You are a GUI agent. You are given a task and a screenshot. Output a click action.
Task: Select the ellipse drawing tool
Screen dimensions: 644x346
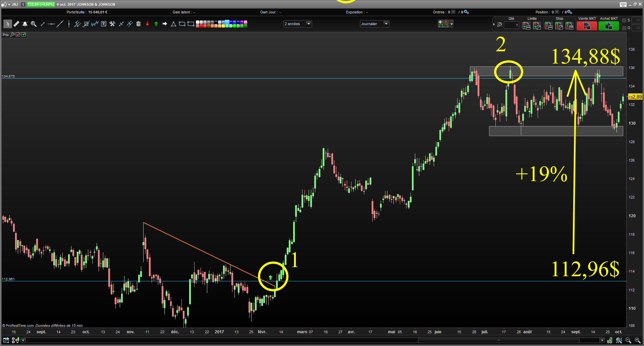pos(182,24)
